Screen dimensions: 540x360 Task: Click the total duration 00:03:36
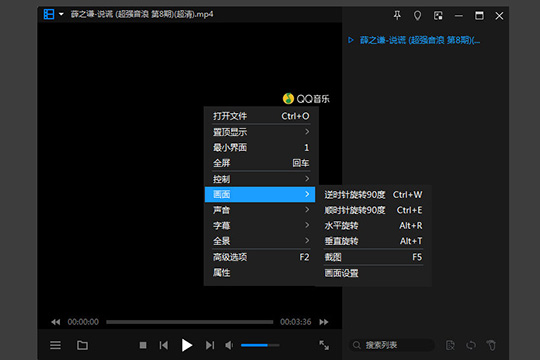tap(295, 322)
